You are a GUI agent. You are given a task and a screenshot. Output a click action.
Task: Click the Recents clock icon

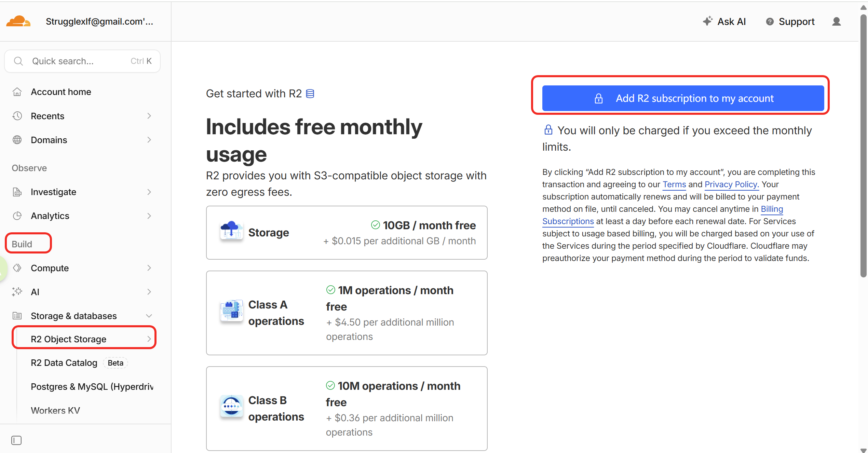pyautogui.click(x=17, y=116)
